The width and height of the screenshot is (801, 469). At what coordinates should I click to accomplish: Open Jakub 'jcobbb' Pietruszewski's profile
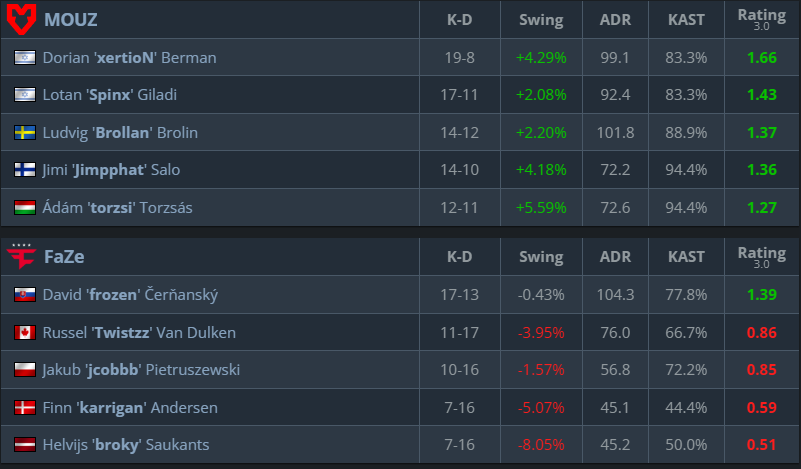pyautogui.click(x=140, y=370)
